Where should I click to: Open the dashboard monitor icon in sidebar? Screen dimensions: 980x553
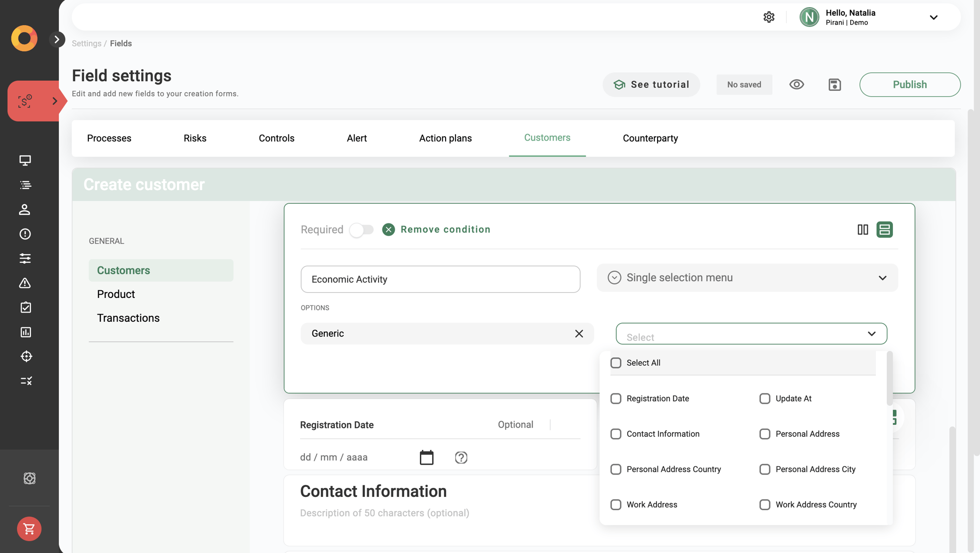pos(25,161)
